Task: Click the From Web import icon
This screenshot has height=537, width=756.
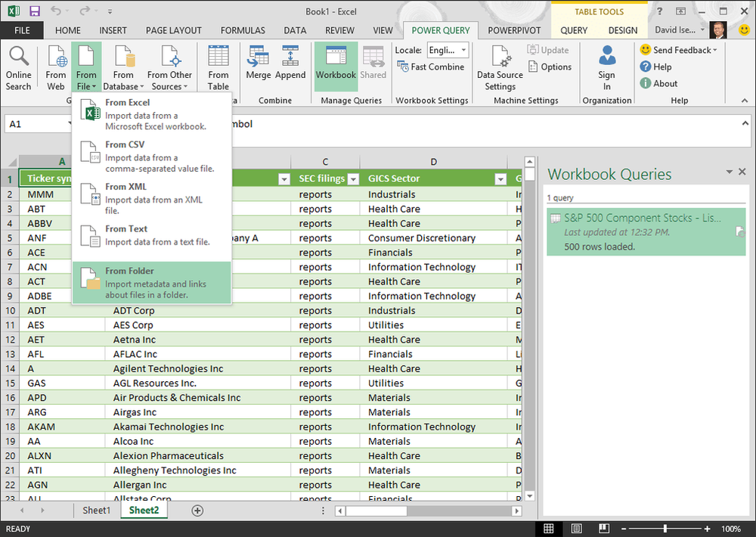Action: coord(55,66)
